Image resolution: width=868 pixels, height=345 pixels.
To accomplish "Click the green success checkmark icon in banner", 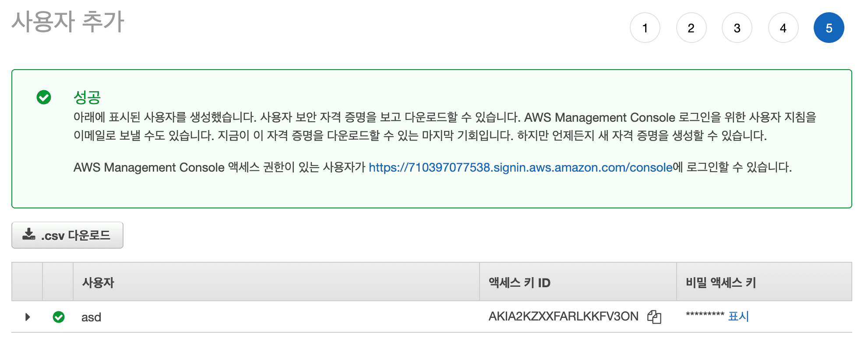I will point(44,97).
